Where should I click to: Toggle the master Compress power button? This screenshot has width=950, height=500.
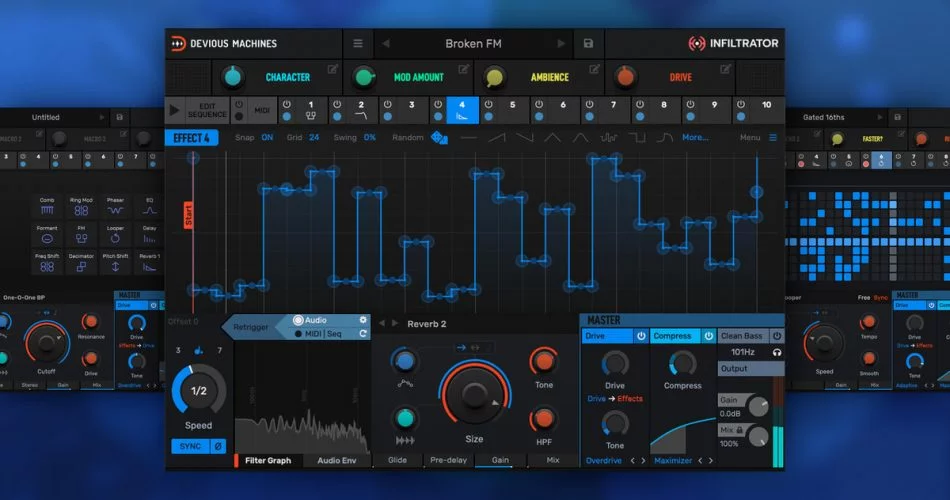pos(708,336)
